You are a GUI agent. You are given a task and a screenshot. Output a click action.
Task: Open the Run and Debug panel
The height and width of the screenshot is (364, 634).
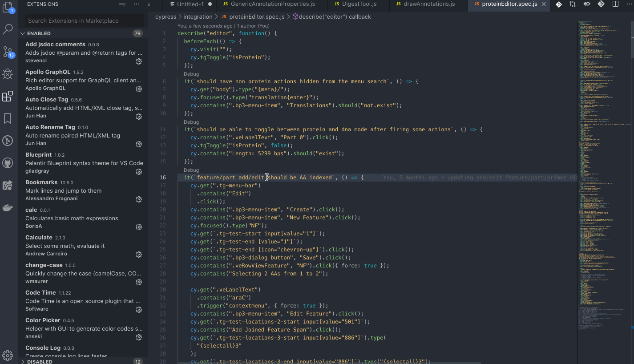click(x=8, y=74)
